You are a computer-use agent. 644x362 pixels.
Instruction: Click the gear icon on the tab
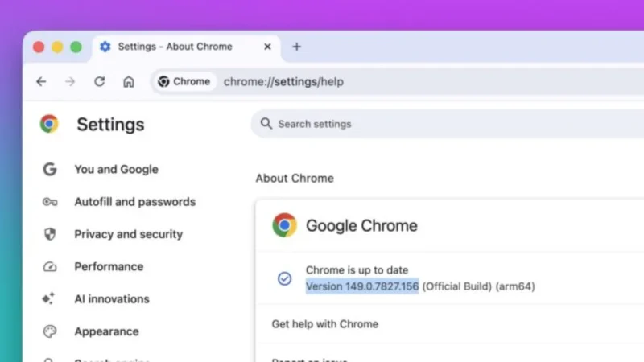tap(105, 47)
